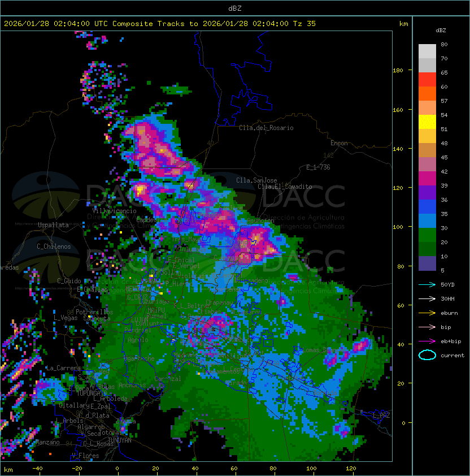Click the '-40' tick on bottom axis
Image resolution: width=470 pixels, height=476 pixels.
coord(37,469)
